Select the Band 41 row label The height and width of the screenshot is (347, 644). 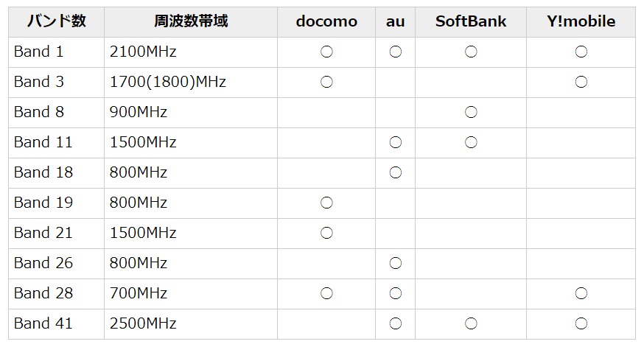tap(43, 323)
